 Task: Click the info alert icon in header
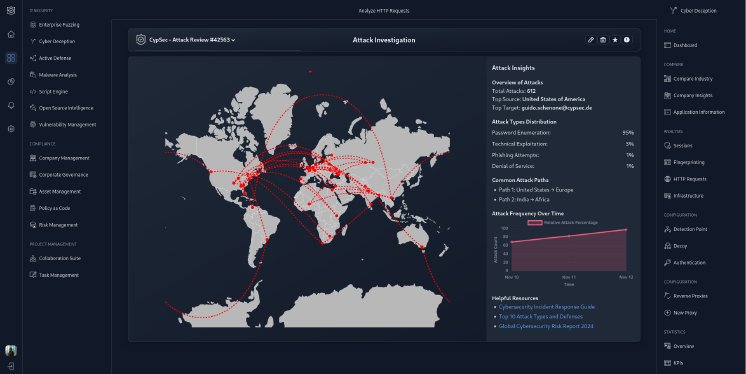627,40
